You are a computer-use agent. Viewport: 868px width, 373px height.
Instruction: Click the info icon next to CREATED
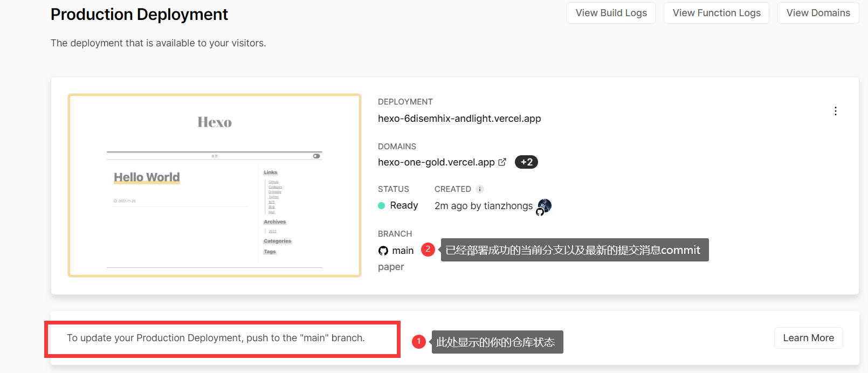pyautogui.click(x=479, y=189)
